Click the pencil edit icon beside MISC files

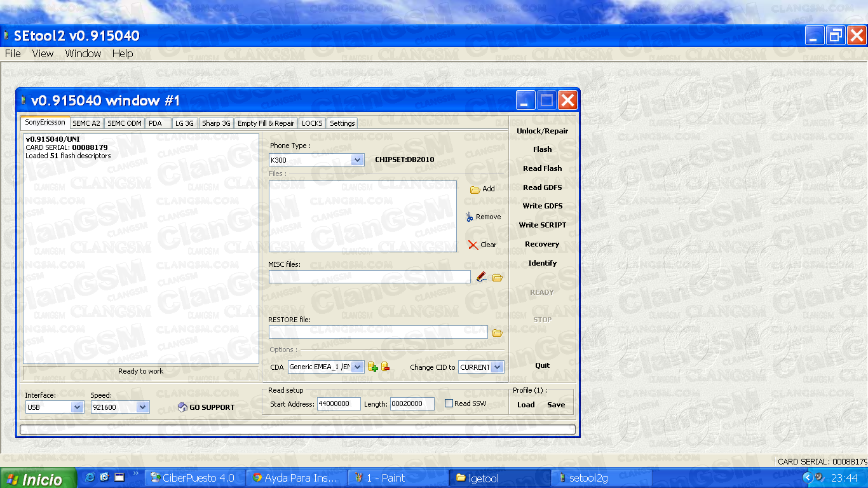coord(481,276)
